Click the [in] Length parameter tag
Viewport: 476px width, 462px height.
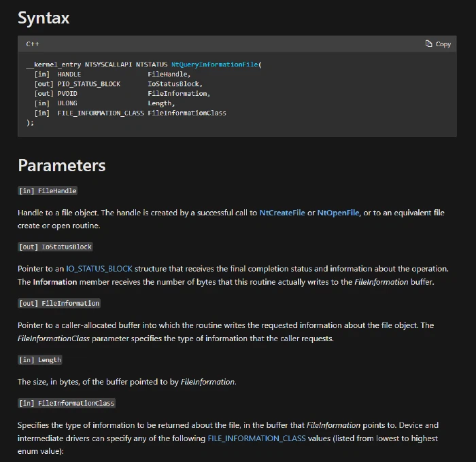pos(40,360)
